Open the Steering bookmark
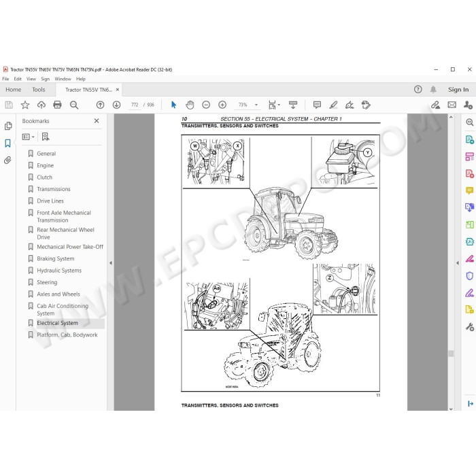Viewport: 476px width, 476px height. click(x=47, y=282)
